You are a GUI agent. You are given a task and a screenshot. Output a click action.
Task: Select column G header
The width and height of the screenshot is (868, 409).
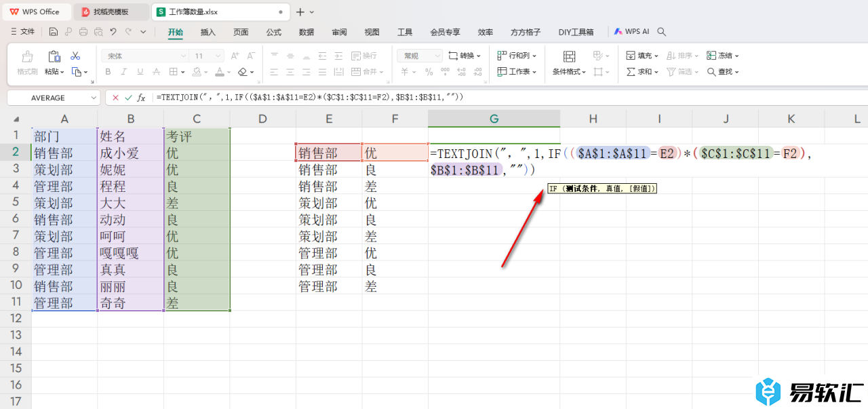click(x=494, y=119)
